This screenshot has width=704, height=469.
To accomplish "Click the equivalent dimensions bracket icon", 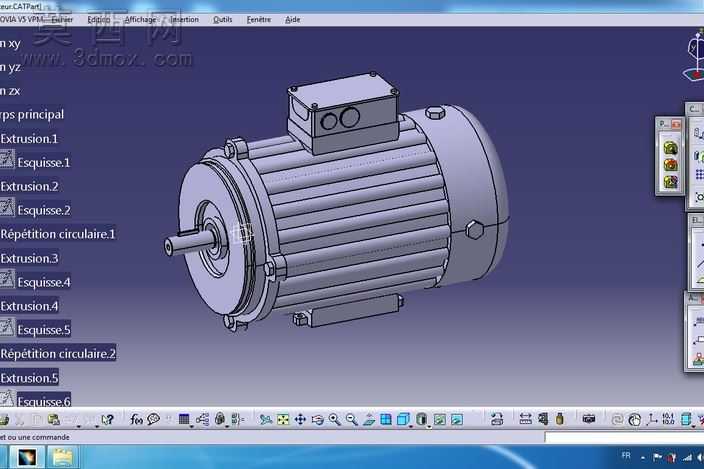I will [x=238, y=420].
